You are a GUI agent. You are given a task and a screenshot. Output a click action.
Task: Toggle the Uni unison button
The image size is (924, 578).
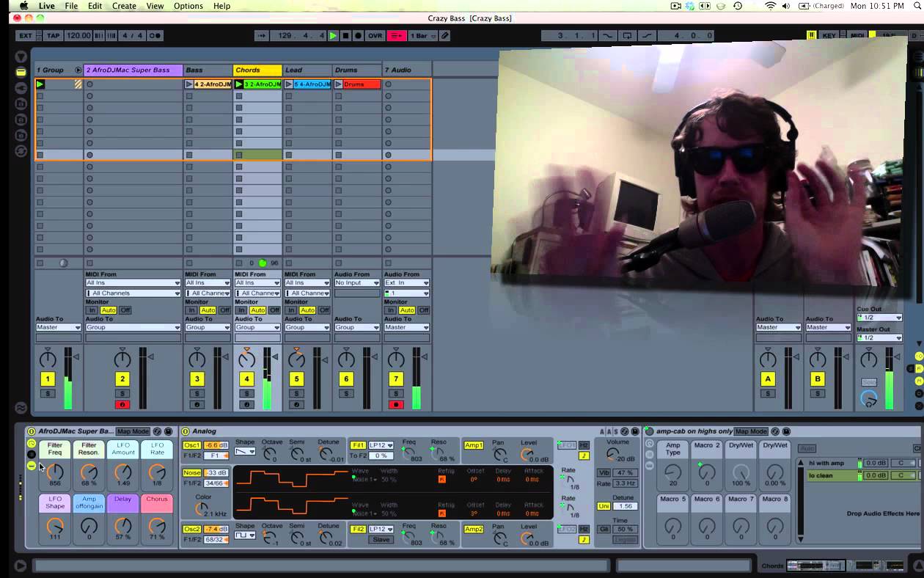tap(604, 506)
